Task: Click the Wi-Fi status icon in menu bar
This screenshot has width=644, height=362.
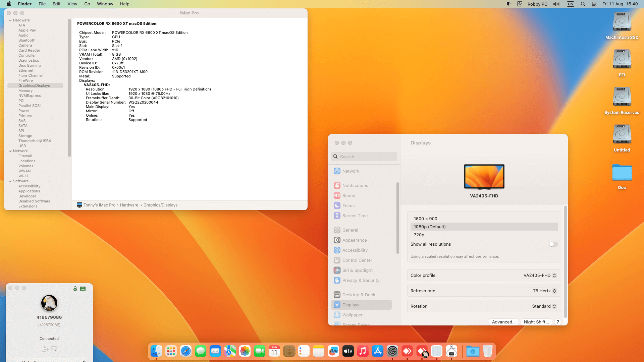Action: (x=508, y=4)
